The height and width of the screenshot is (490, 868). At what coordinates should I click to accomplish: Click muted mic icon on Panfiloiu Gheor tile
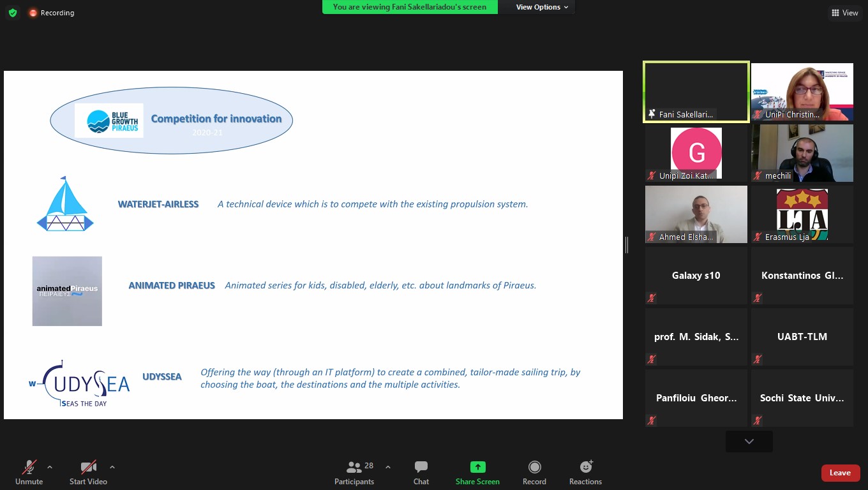tap(652, 420)
